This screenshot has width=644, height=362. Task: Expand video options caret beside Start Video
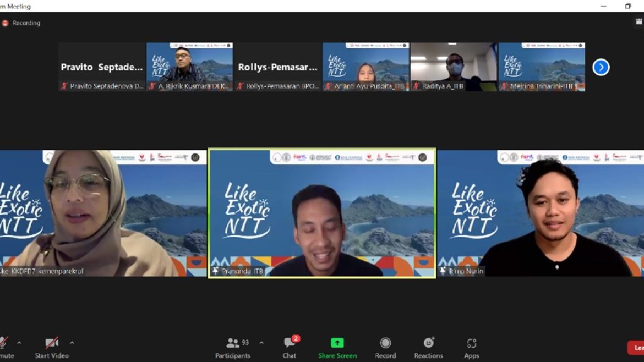coord(72,343)
